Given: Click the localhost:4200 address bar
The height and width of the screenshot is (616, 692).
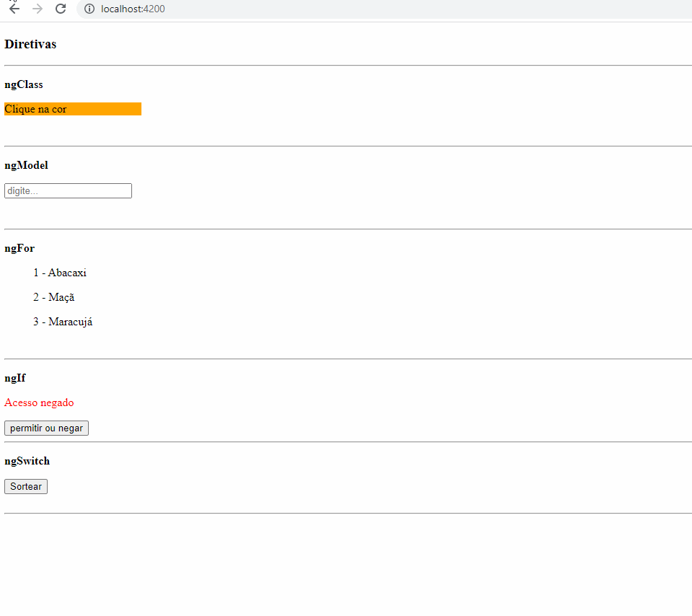Looking at the screenshot, I should [x=384, y=9].
